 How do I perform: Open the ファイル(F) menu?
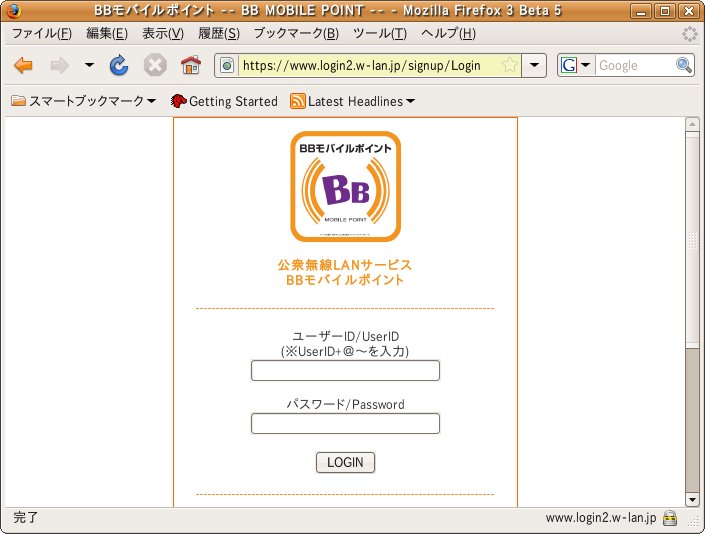coord(42,33)
